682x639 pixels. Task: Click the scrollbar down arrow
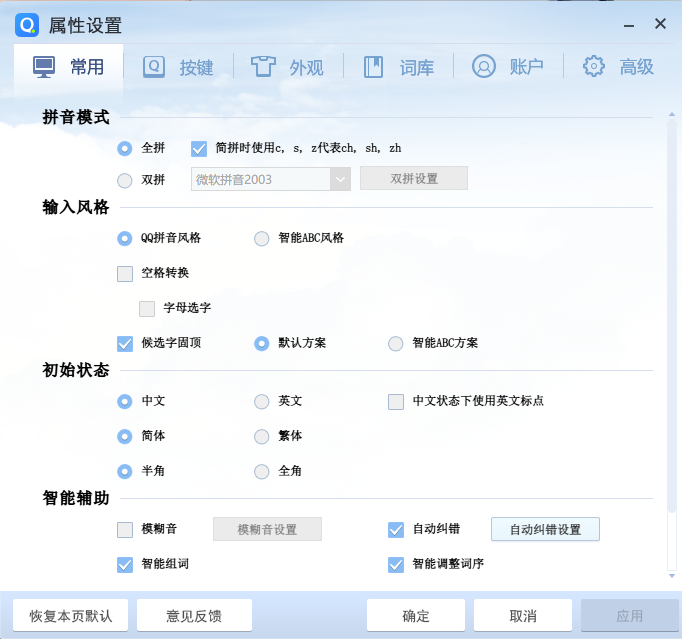pos(672,576)
